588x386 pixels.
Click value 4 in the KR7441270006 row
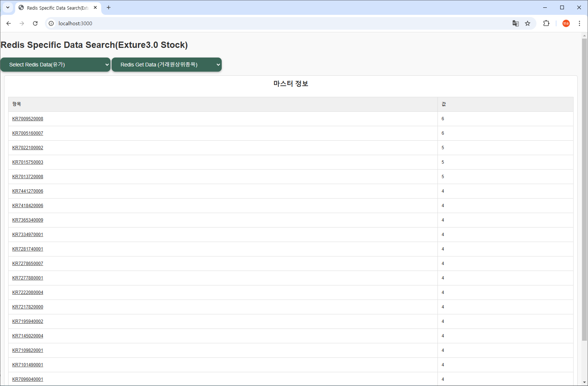click(443, 191)
